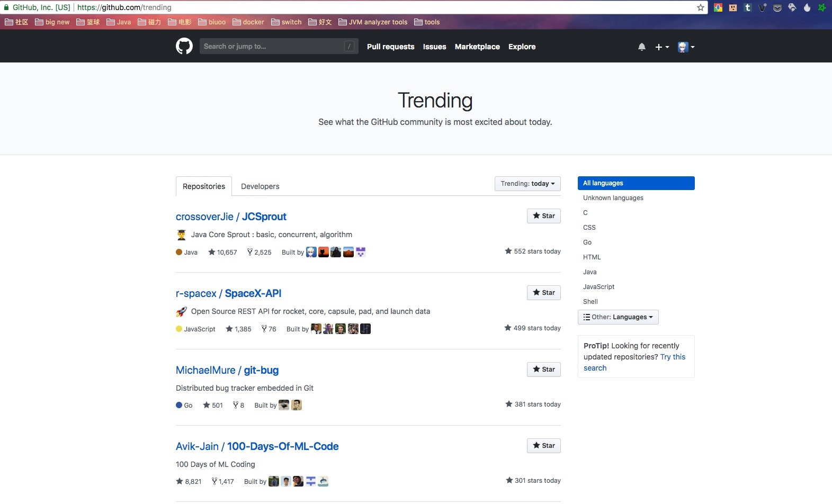This screenshot has height=504, width=832.
Task: Click the forks count 1,417 for 100-Days-Of-ML-Code
Action: tap(223, 482)
